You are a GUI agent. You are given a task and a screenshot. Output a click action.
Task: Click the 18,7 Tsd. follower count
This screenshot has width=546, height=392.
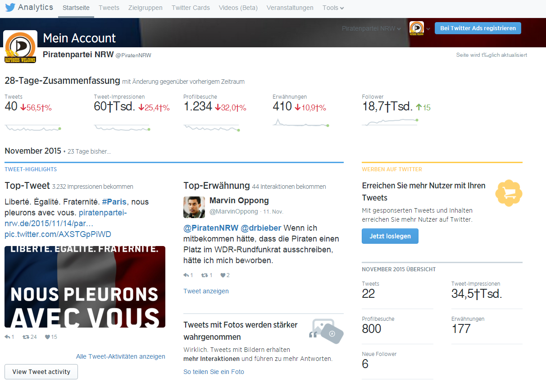pyautogui.click(x=387, y=107)
